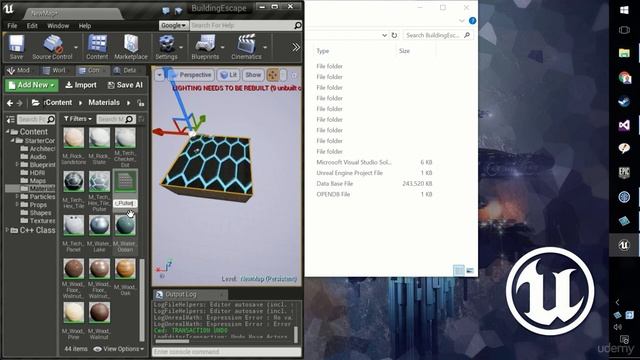Open Source Control from the toolbar
The image size is (640, 360).
click(x=52, y=47)
